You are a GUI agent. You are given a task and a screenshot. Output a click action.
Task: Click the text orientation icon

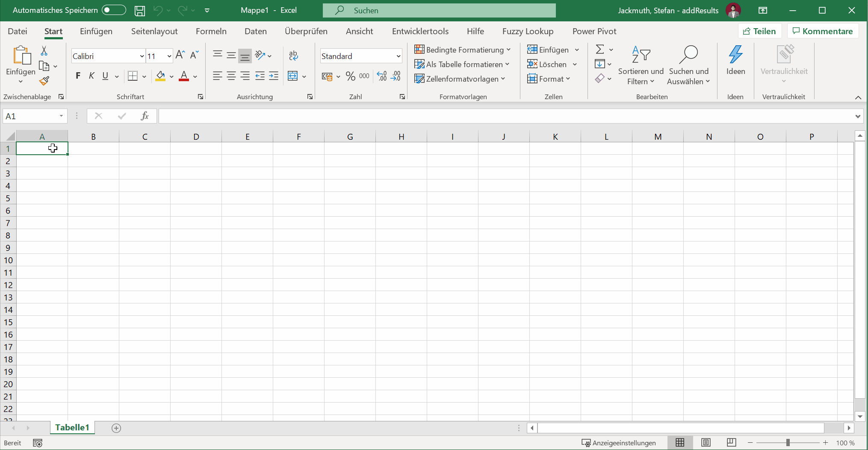260,55
